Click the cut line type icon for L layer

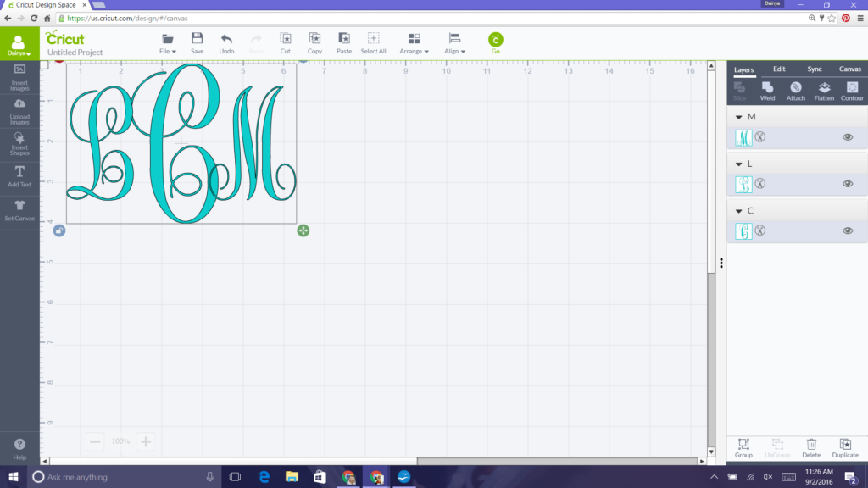coord(760,184)
